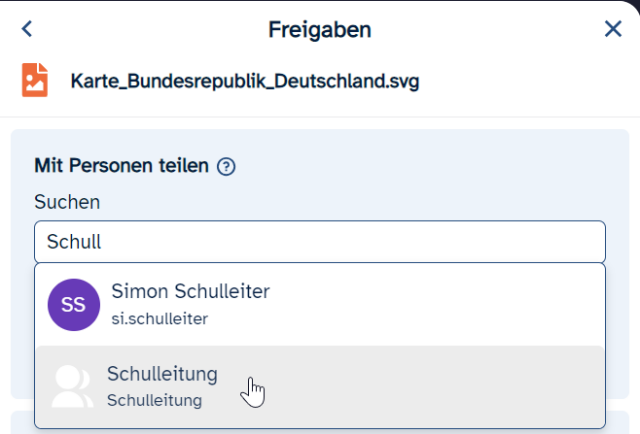Select Simon Schulleiter from the suggestions
The image size is (640, 434).
190,292
